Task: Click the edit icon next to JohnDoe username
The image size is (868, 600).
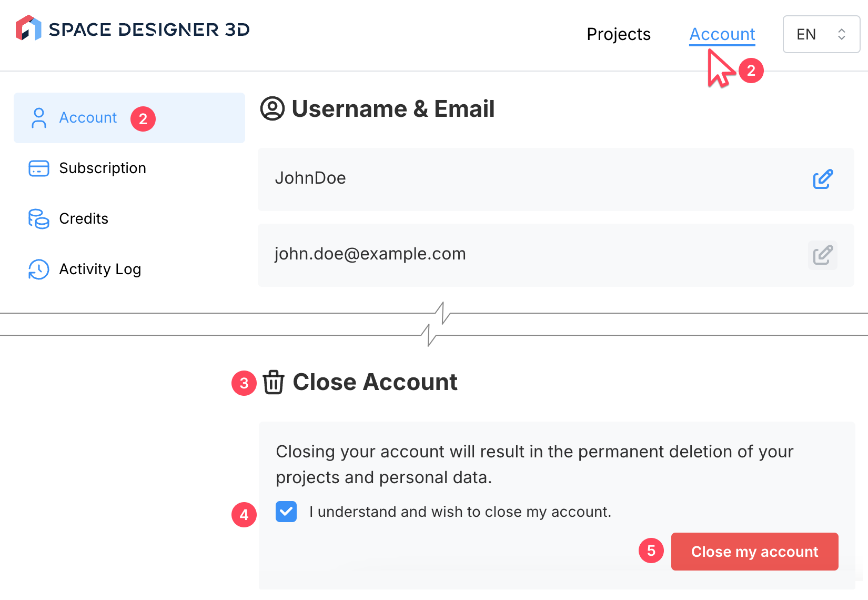Action: pyautogui.click(x=823, y=179)
